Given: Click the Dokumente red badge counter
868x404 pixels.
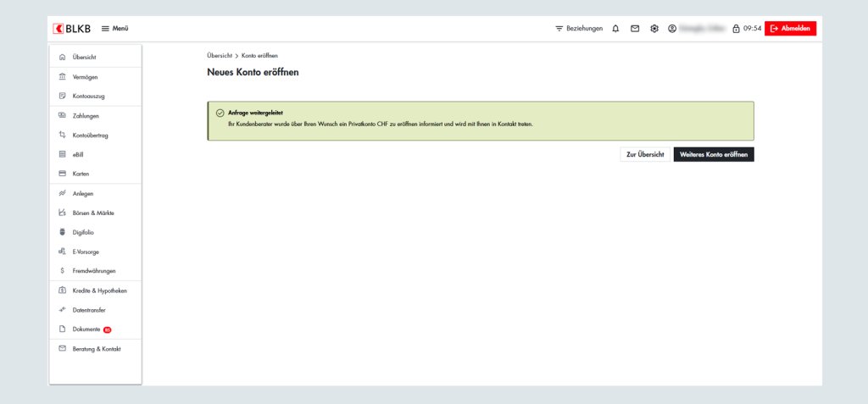Looking at the screenshot, I should [108, 329].
